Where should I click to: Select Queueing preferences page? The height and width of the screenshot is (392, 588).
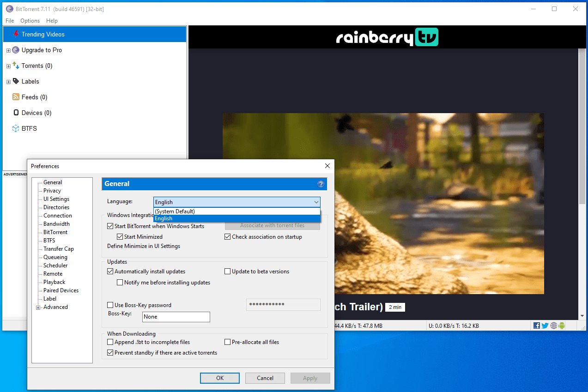coord(55,257)
